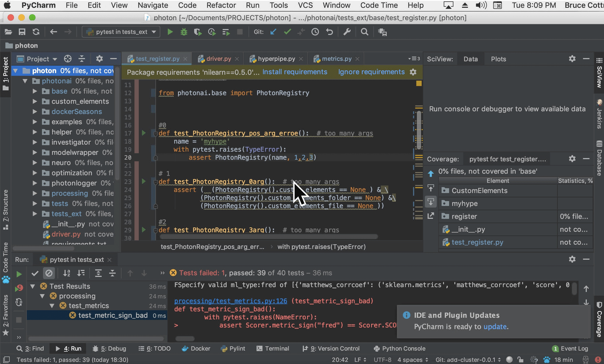Toggle show passed tests checkmark

[35, 273]
